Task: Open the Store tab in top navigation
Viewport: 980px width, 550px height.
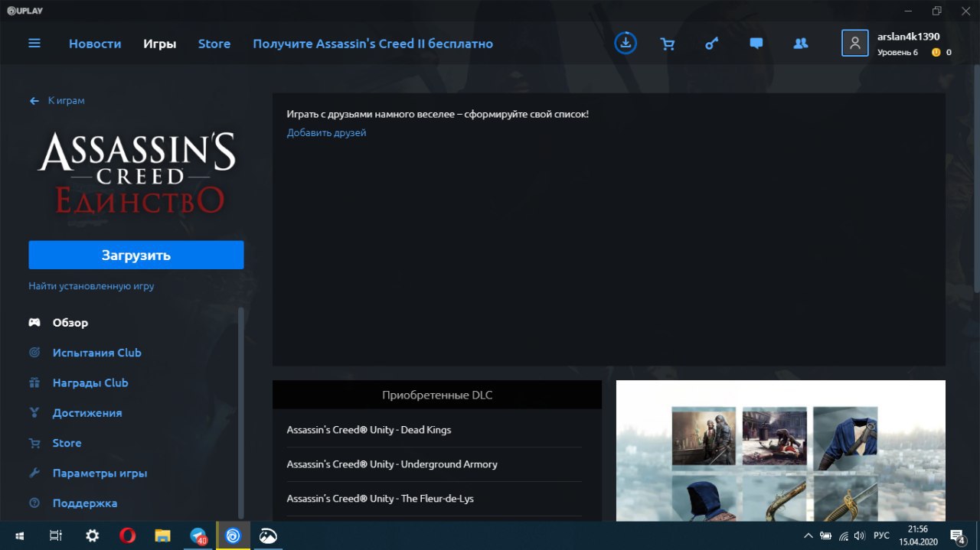Action: click(214, 44)
